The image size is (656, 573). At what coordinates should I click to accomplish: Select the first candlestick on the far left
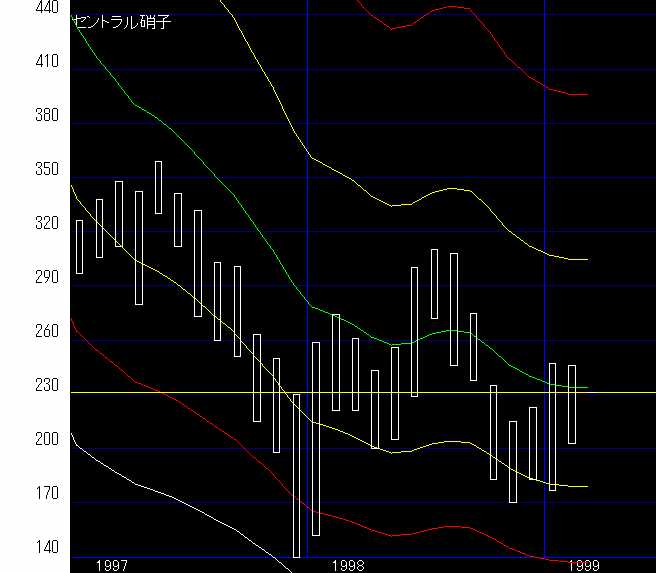[x=80, y=246]
